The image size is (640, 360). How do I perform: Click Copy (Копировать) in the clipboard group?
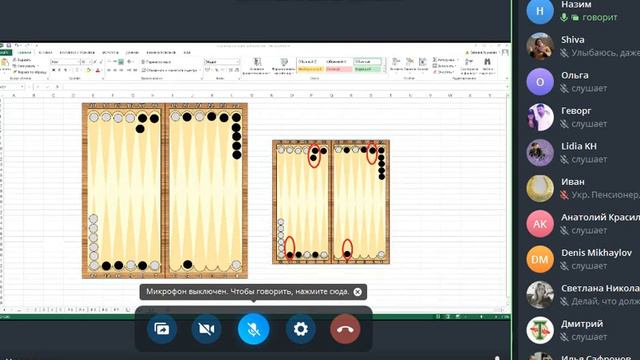click(25, 66)
